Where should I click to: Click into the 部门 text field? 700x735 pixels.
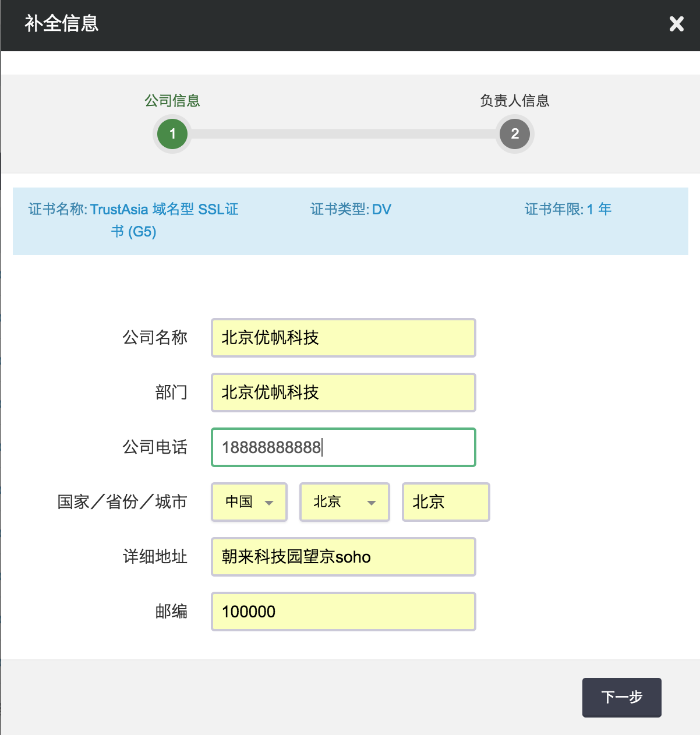[x=343, y=393]
